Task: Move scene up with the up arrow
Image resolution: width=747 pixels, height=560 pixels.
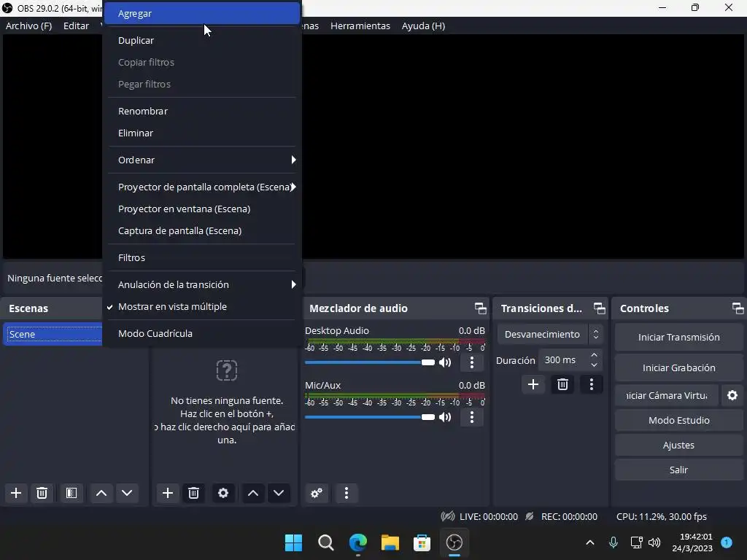Action: pyautogui.click(x=101, y=493)
